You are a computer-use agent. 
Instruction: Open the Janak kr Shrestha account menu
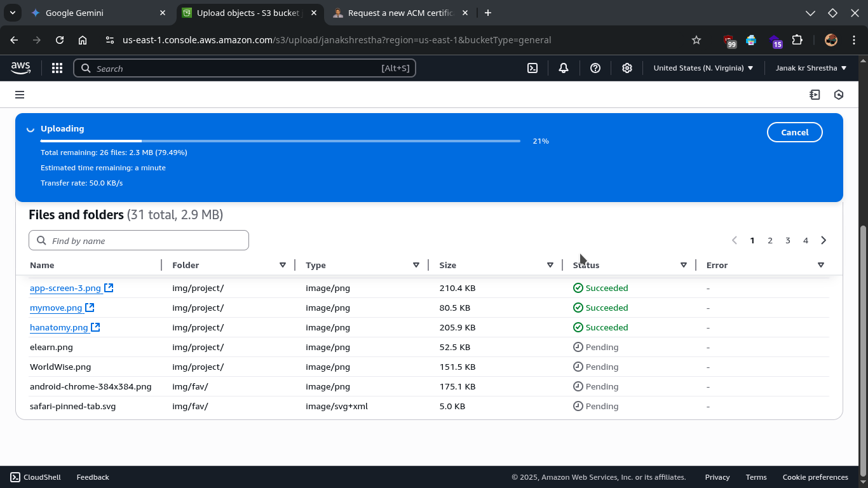(811, 68)
